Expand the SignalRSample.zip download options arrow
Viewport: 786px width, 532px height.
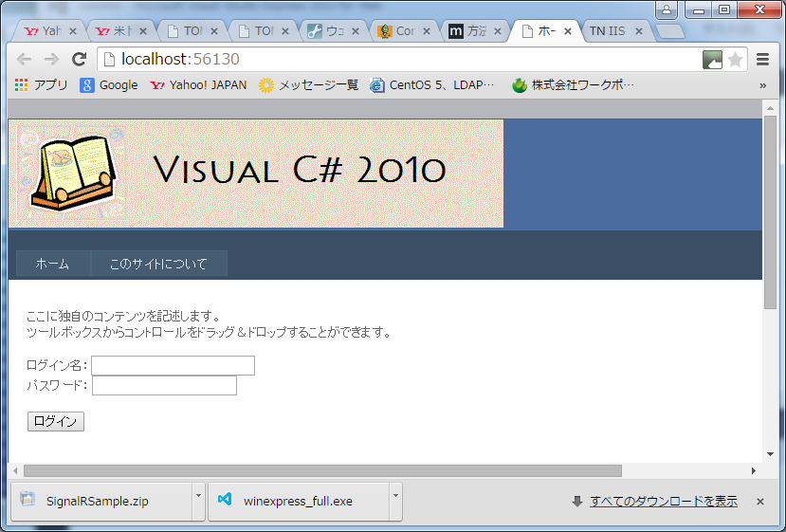pos(198,502)
